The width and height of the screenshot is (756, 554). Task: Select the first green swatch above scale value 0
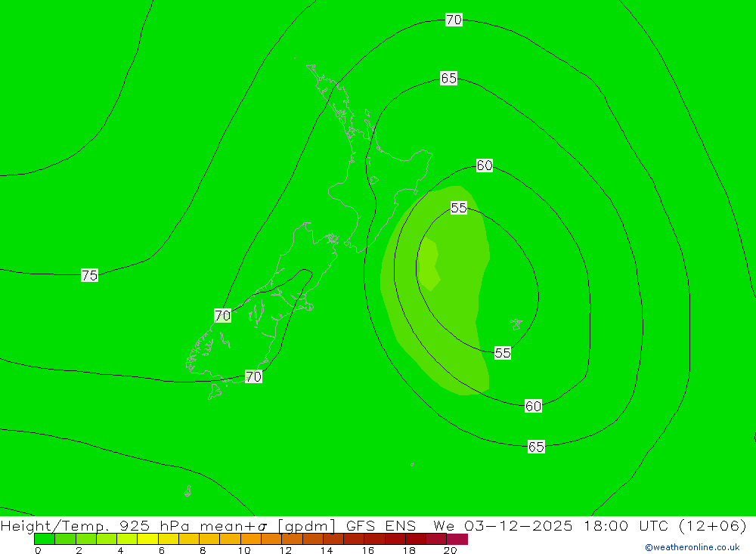[45, 539]
